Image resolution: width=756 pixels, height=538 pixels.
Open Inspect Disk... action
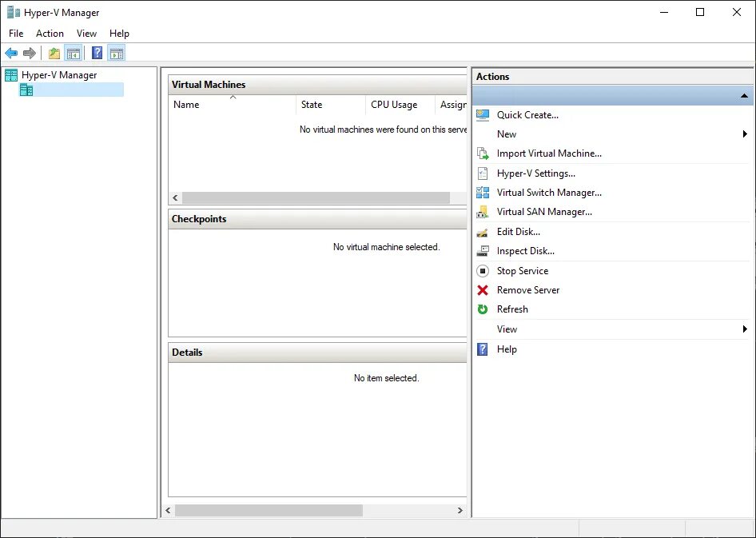[x=526, y=251]
